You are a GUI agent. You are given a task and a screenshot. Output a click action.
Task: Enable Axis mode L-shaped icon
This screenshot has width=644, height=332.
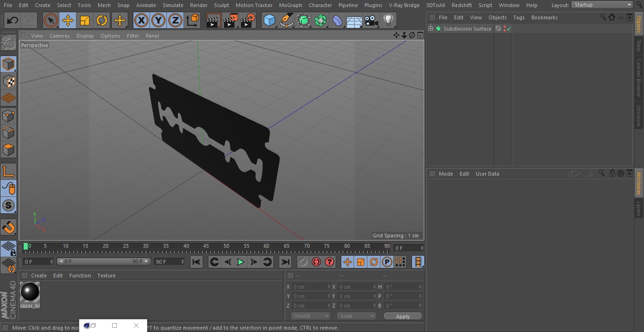tap(8, 171)
